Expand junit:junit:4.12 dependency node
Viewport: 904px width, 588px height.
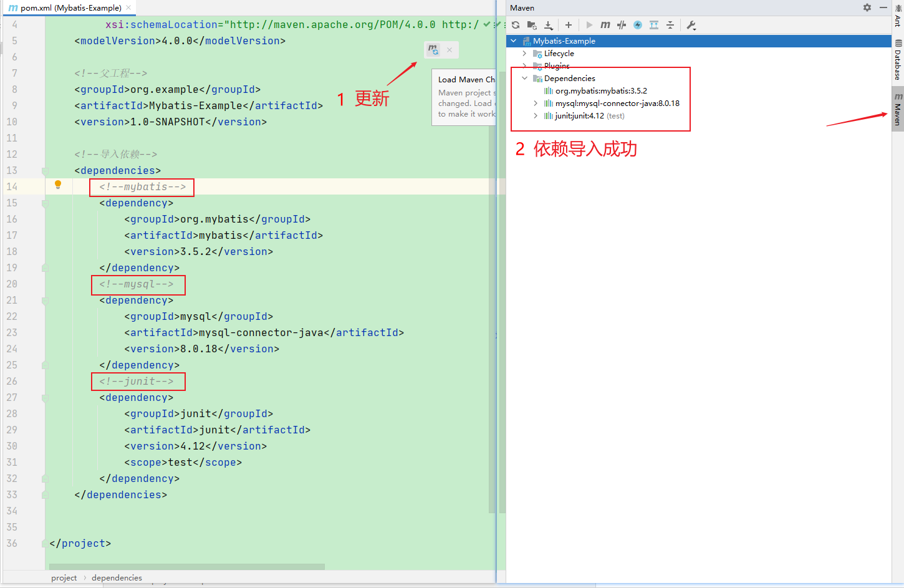pyautogui.click(x=536, y=116)
